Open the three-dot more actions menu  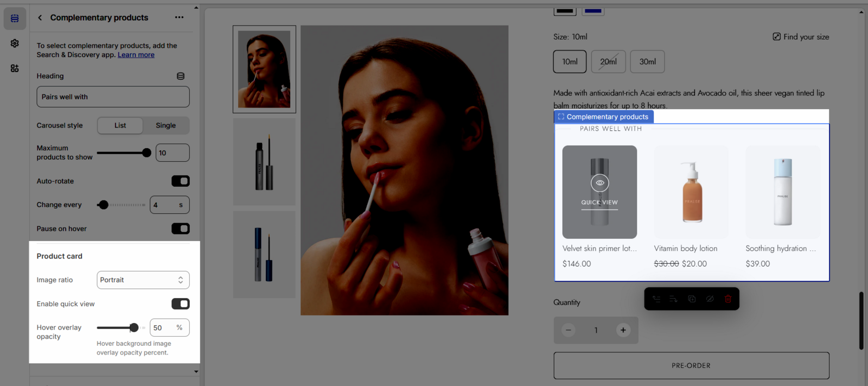click(179, 17)
